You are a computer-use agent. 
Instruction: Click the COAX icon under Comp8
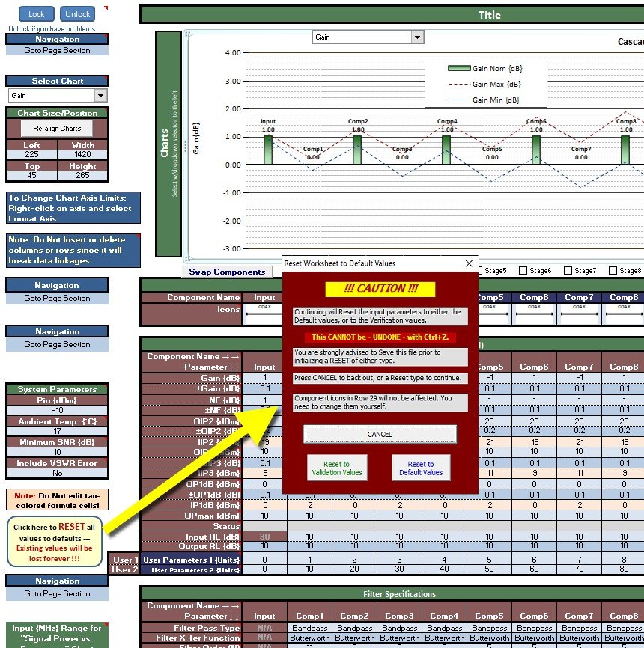623,313
